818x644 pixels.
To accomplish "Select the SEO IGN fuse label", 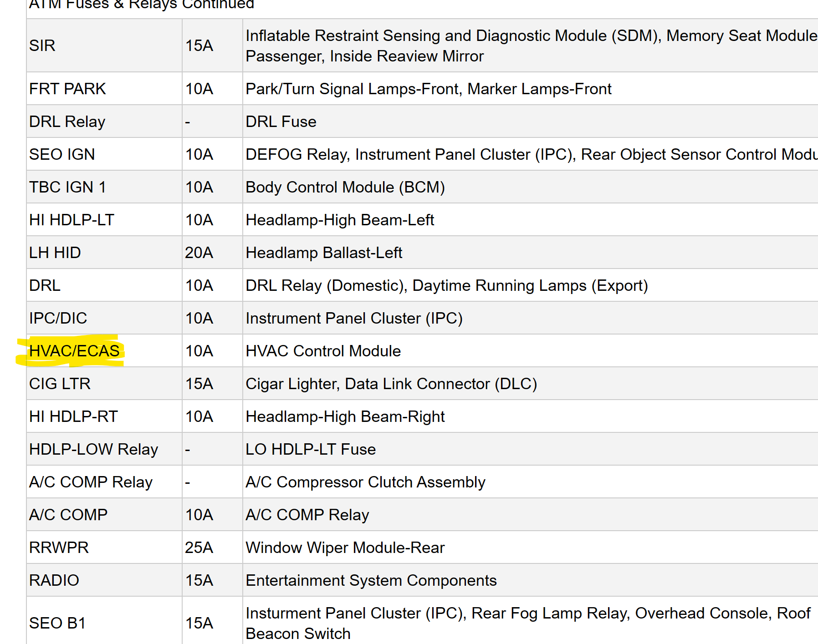I will [x=62, y=154].
